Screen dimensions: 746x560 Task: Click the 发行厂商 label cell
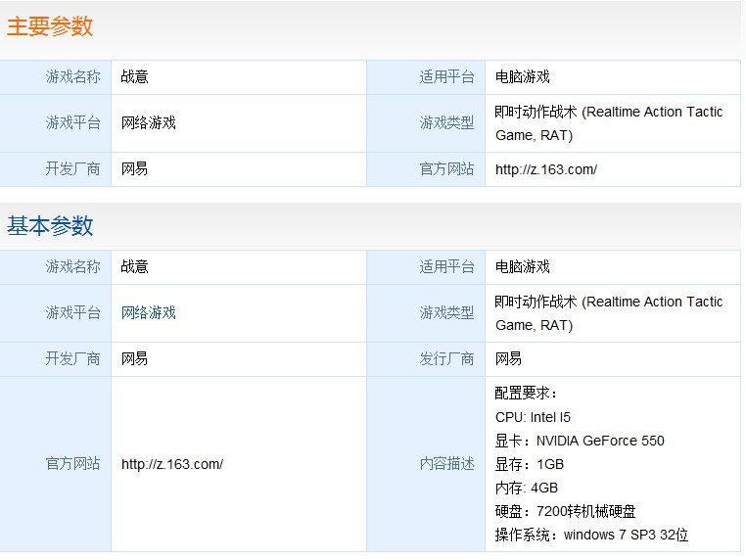point(426,358)
